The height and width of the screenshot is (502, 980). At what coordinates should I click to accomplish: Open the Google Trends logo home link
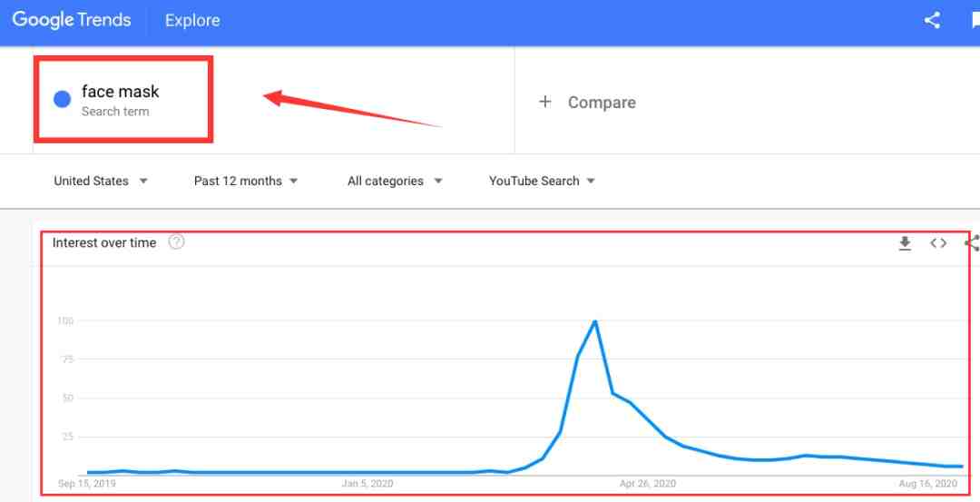[x=72, y=20]
